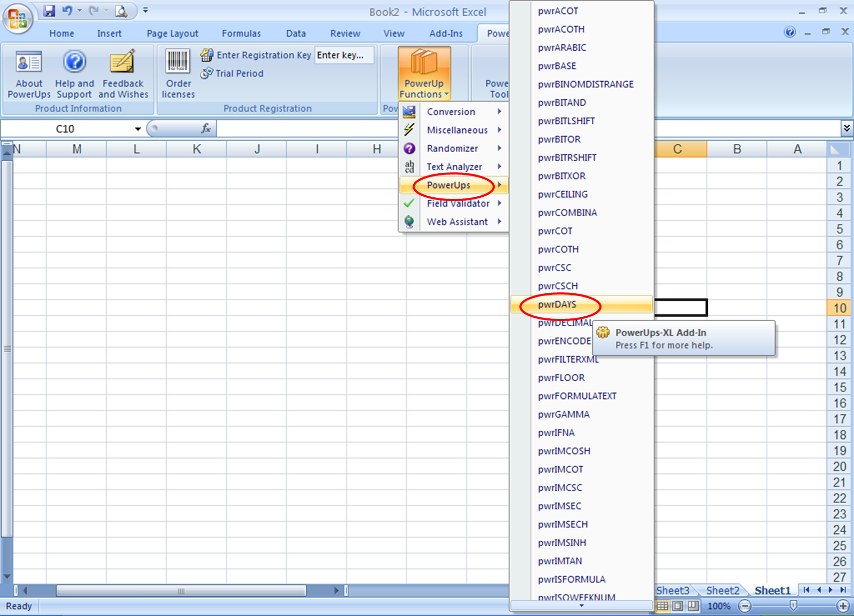Open Print Preview from Quick Access toolbar
This screenshot has width=854, height=616.
[x=121, y=11]
